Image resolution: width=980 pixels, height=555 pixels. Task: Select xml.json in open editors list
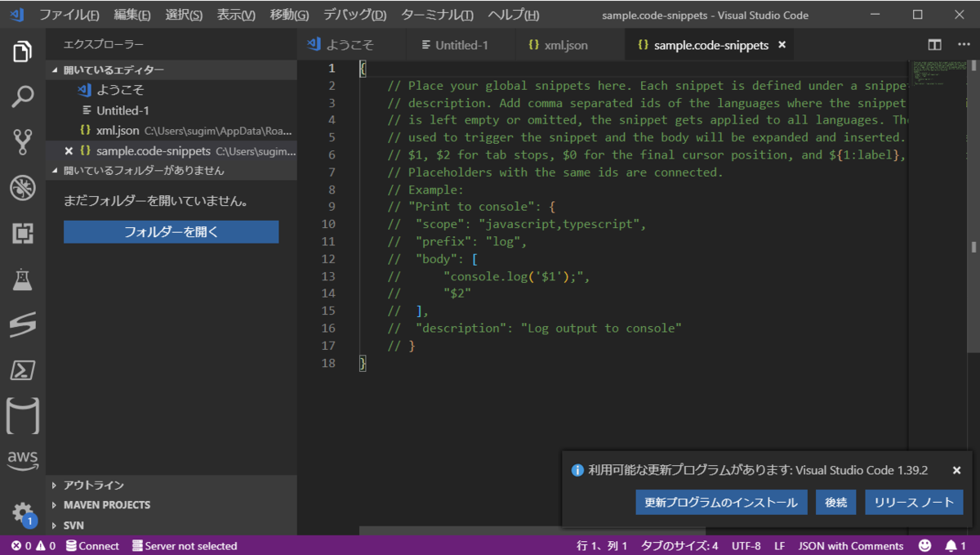(171, 131)
